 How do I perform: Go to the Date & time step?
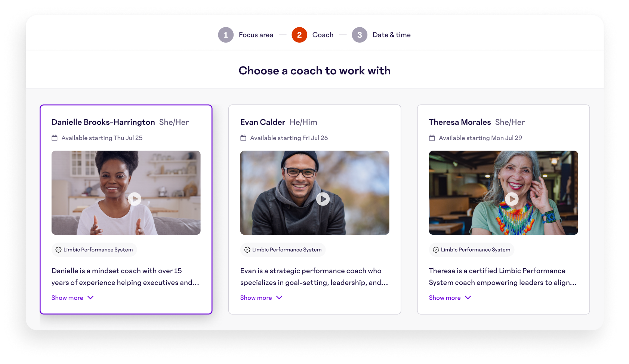pos(392,35)
